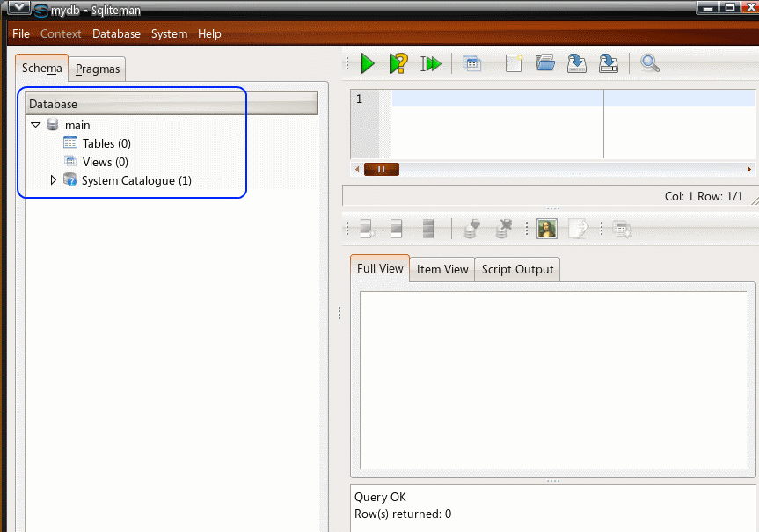
Task: Open the Context menu
Action: point(61,34)
